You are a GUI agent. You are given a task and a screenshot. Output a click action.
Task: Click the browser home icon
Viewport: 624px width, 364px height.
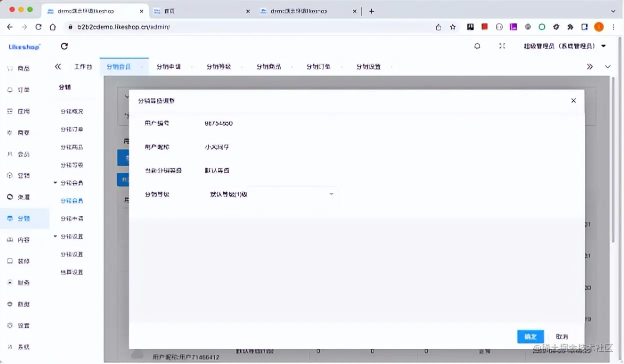tap(52, 27)
